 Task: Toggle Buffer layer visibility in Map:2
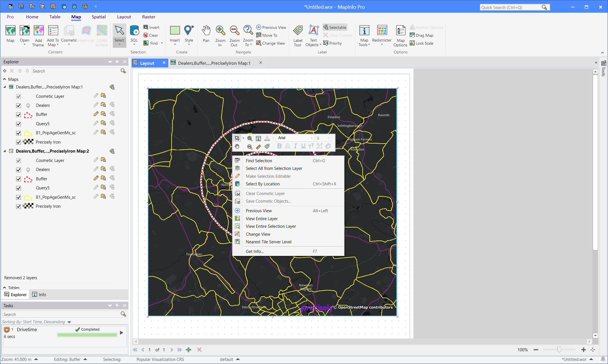click(19, 179)
